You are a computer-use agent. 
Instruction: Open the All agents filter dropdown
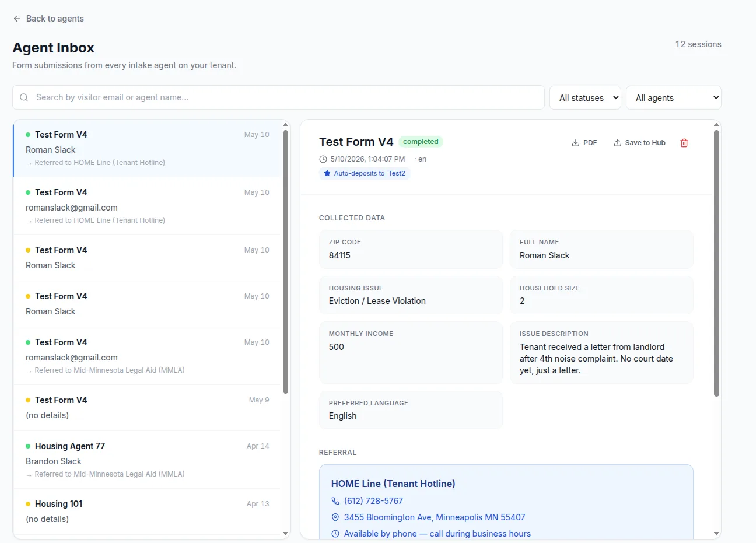pos(674,98)
